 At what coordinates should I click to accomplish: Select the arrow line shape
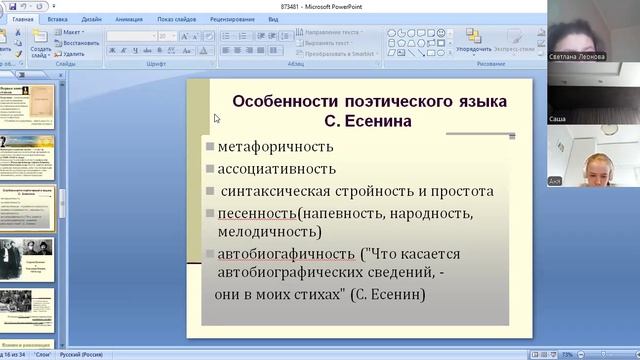coord(421,53)
